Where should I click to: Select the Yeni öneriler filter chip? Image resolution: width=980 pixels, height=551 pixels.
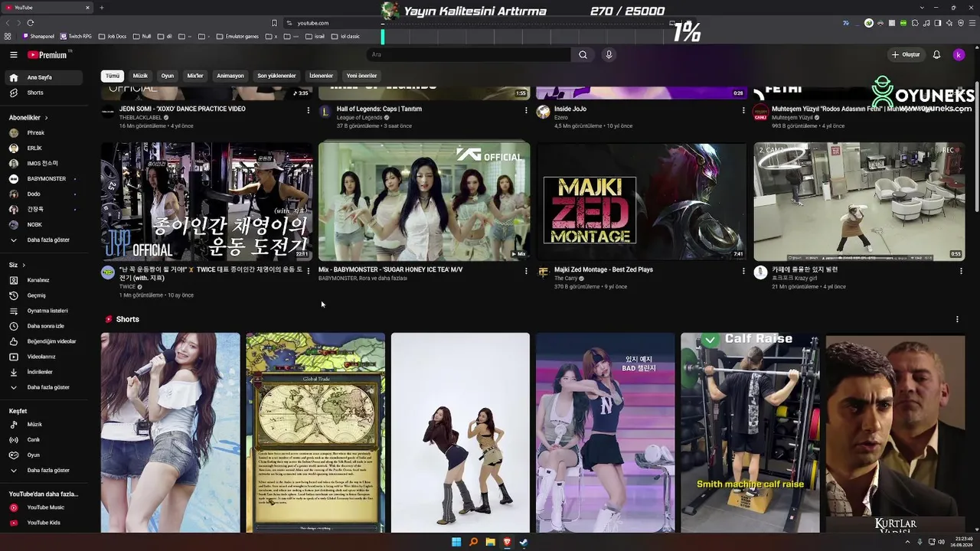tap(361, 76)
